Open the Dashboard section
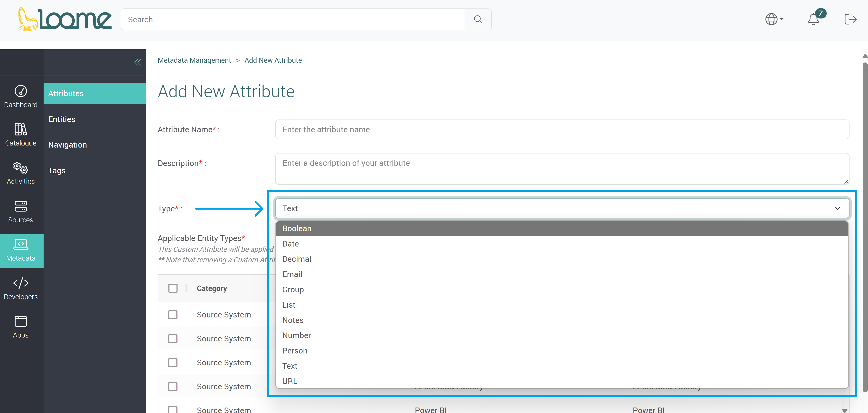The image size is (868, 413). [x=21, y=96]
